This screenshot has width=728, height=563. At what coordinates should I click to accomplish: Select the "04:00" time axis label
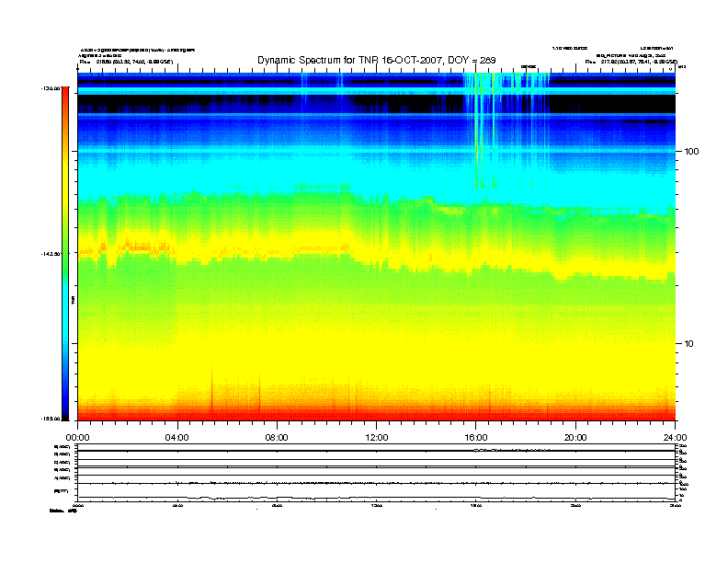click(176, 438)
